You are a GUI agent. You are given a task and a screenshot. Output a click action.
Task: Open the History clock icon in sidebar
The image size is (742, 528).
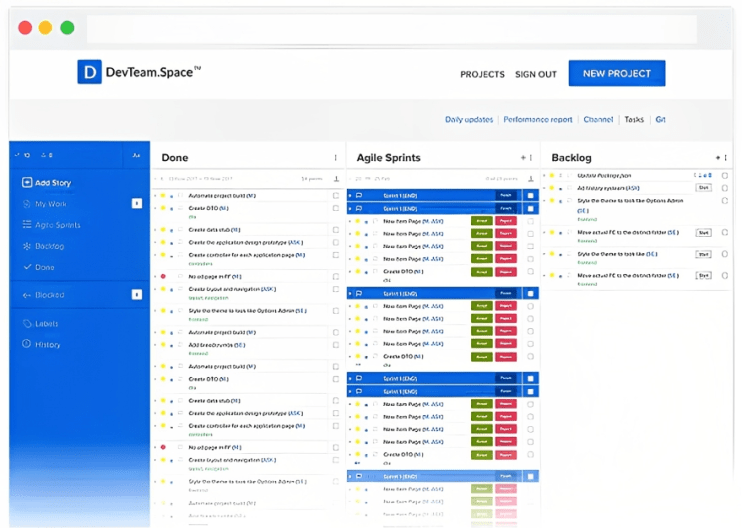[x=27, y=344]
